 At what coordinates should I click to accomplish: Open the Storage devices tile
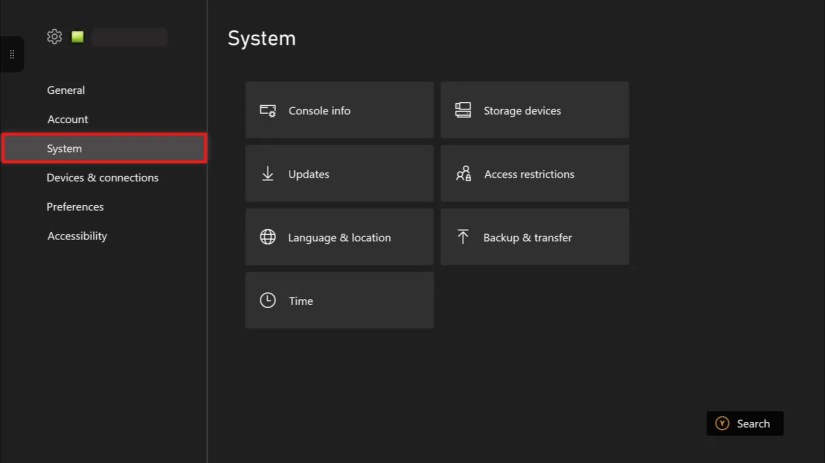pos(535,110)
